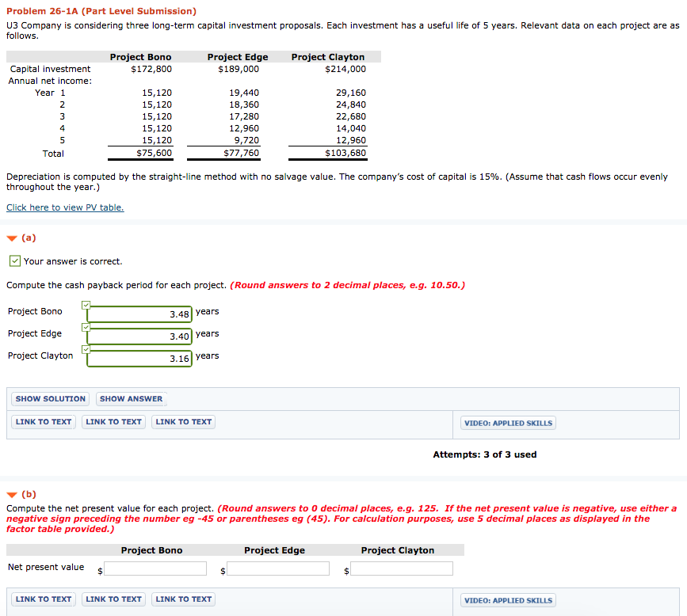Click the first LINK TO TEXT button in part (a)
Screen dimensions: 687x616
click(x=43, y=421)
